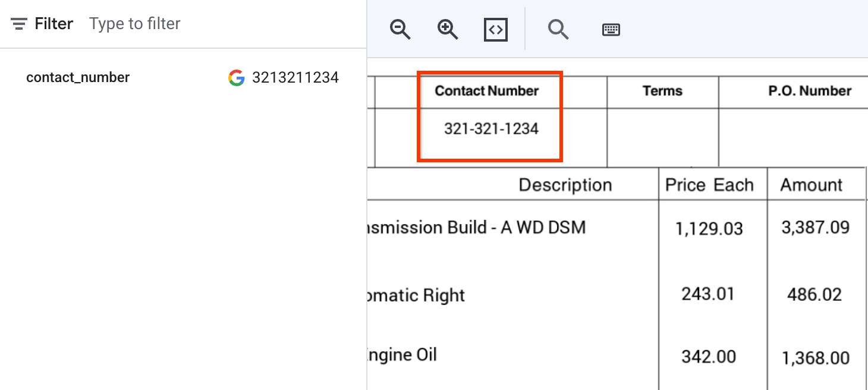Viewport: 868px width, 390px height.
Task: Click the Filter label
Action: tap(53, 23)
